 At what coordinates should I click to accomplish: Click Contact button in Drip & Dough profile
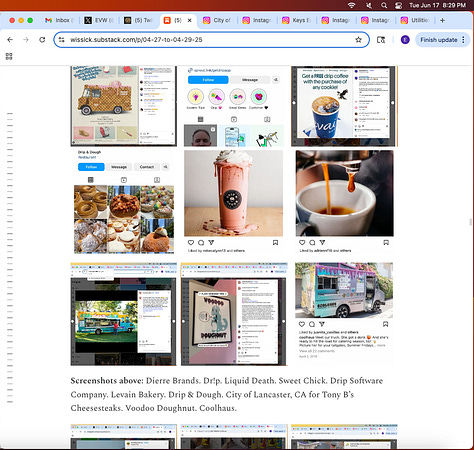pos(147,167)
